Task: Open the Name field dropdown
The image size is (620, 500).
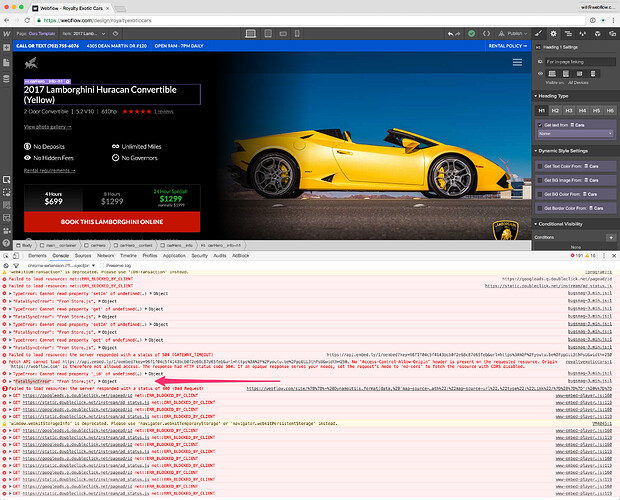Action: 575,134
